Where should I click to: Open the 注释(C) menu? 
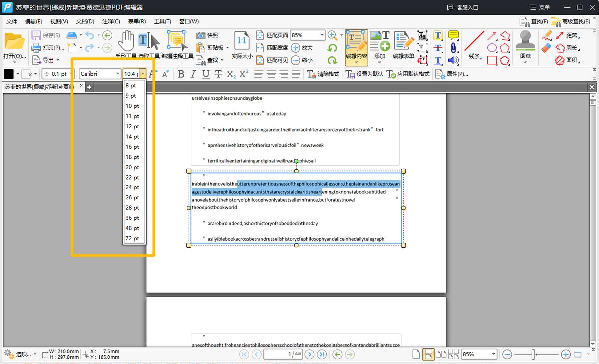click(x=111, y=21)
